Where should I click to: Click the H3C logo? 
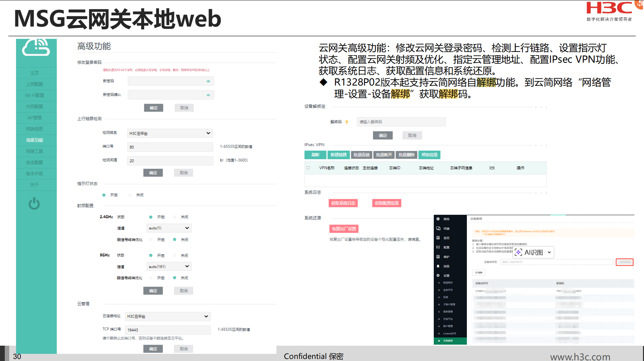610,8
